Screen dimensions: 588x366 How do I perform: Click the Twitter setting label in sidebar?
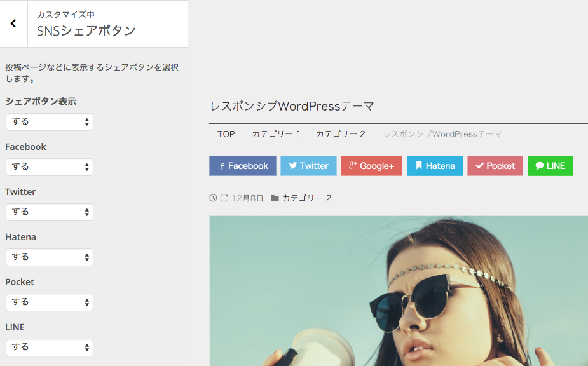pos(20,192)
